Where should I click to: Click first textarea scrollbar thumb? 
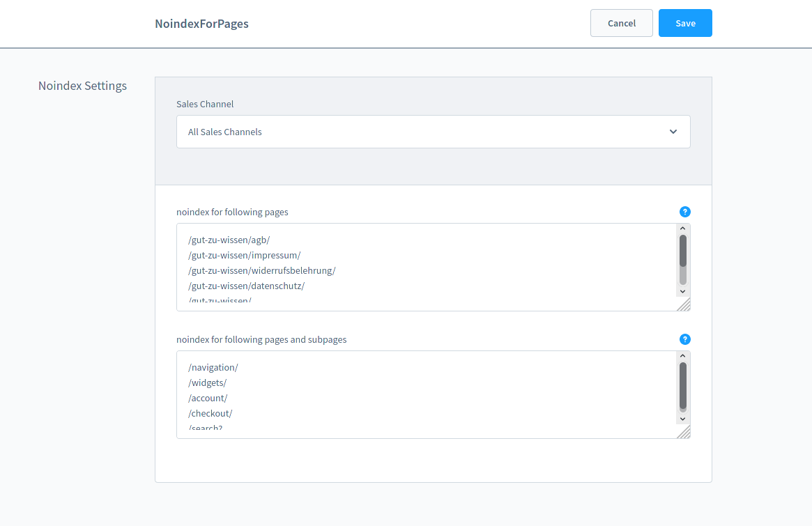(x=682, y=251)
